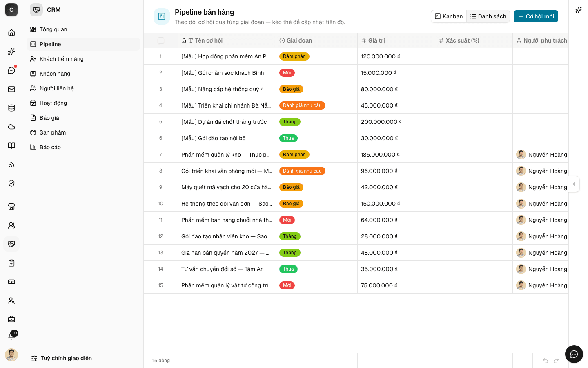This screenshot has height=368, width=588.
Task: Open Báo giá in CRM menu
Action: coord(83,118)
